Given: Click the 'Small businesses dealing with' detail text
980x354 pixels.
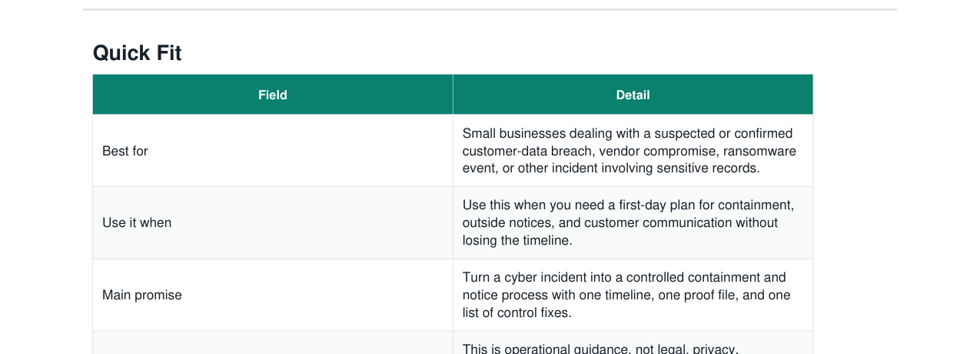Looking at the screenshot, I should click(x=630, y=151).
